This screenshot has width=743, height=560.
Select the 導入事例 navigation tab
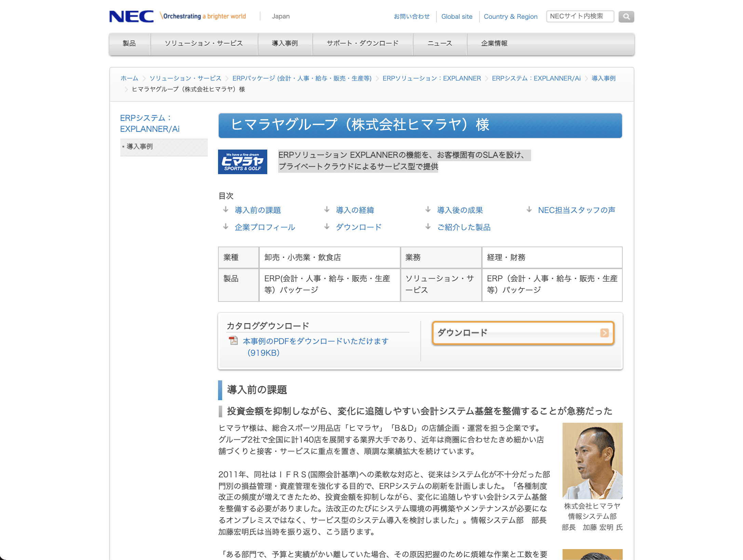click(x=285, y=44)
